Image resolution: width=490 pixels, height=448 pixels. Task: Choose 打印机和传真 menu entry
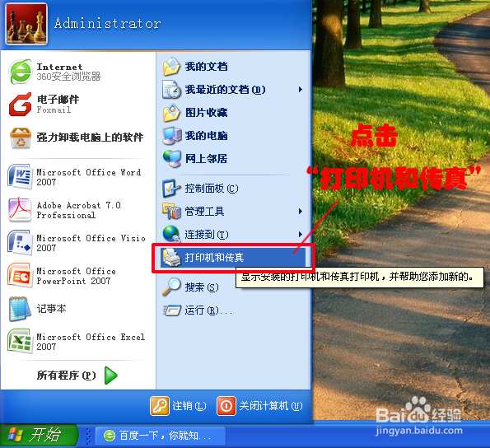click(x=233, y=258)
